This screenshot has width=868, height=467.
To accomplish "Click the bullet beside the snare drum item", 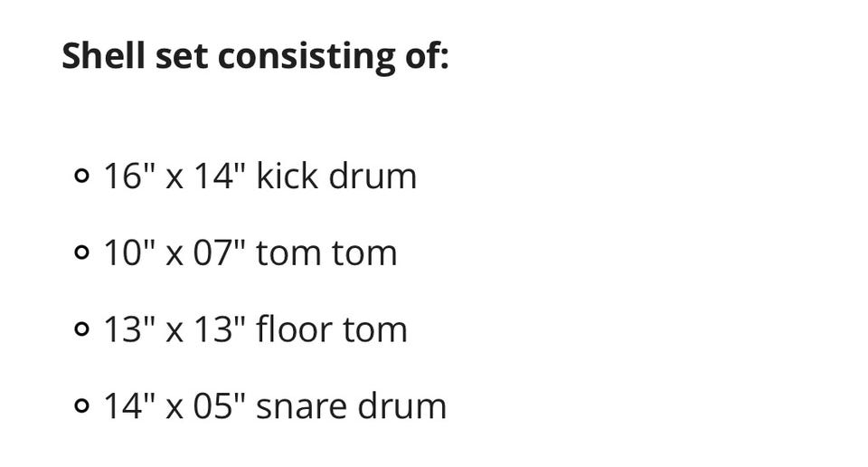I will tap(81, 405).
